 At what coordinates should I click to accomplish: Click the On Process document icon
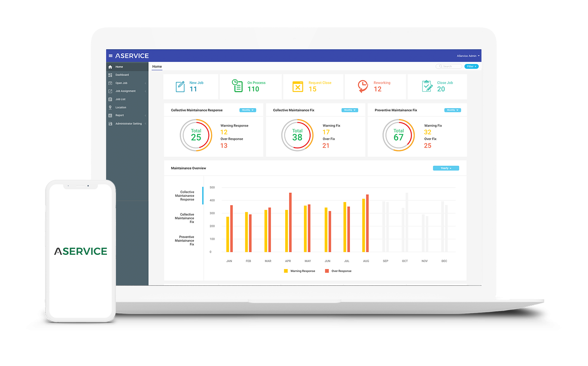click(238, 86)
